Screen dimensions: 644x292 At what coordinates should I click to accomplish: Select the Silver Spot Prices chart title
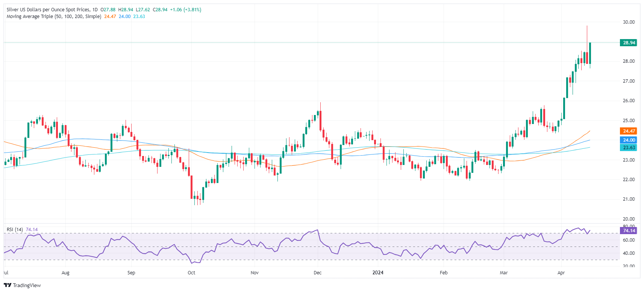(x=52, y=10)
